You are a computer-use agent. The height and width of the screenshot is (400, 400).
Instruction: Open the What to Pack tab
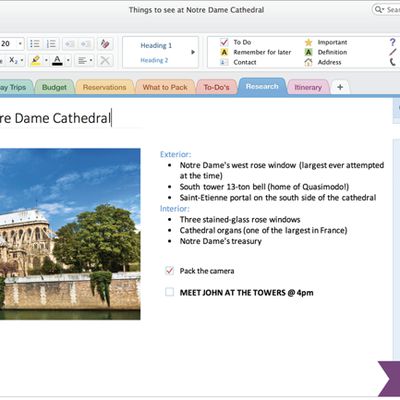click(165, 87)
